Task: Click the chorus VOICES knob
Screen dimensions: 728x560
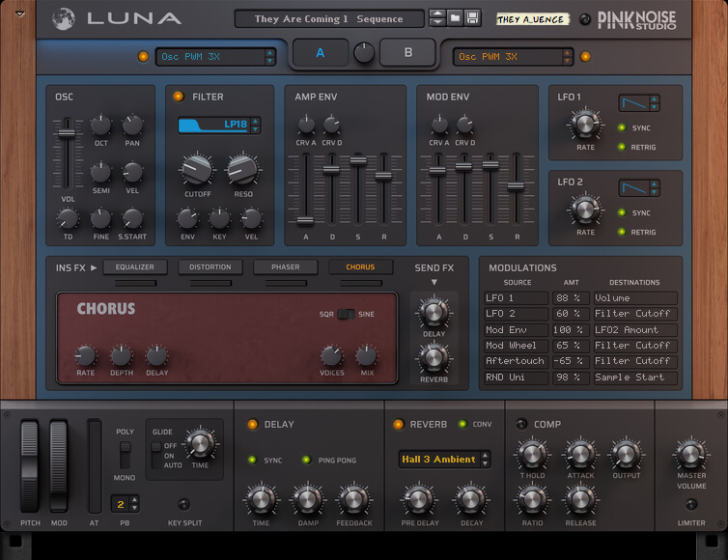Action: (x=331, y=356)
